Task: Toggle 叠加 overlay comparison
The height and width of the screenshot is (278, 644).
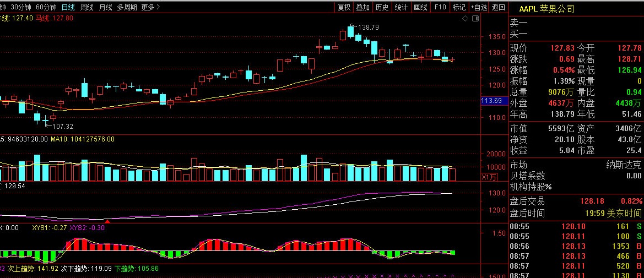Action: [362, 7]
